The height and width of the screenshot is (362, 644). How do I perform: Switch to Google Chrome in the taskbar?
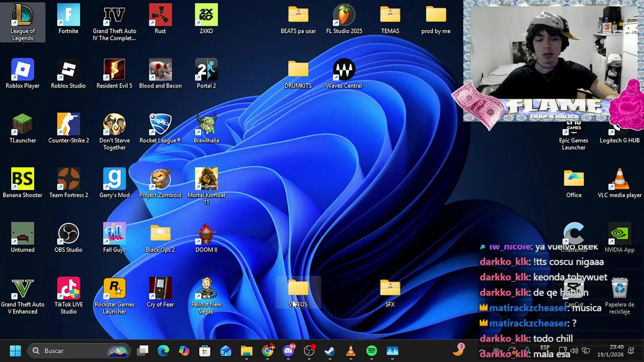click(x=268, y=350)
